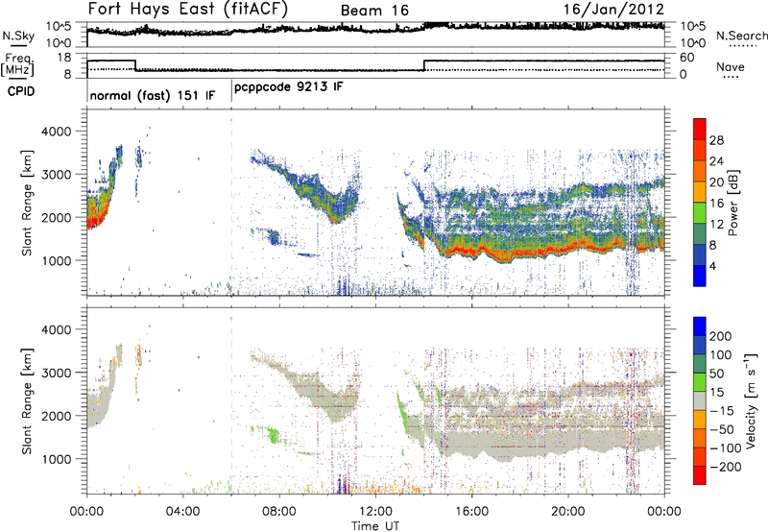This screenshot has width=768, height=532.
Task: Click the 'Nave' legend label
Action: tap(730, 67)
